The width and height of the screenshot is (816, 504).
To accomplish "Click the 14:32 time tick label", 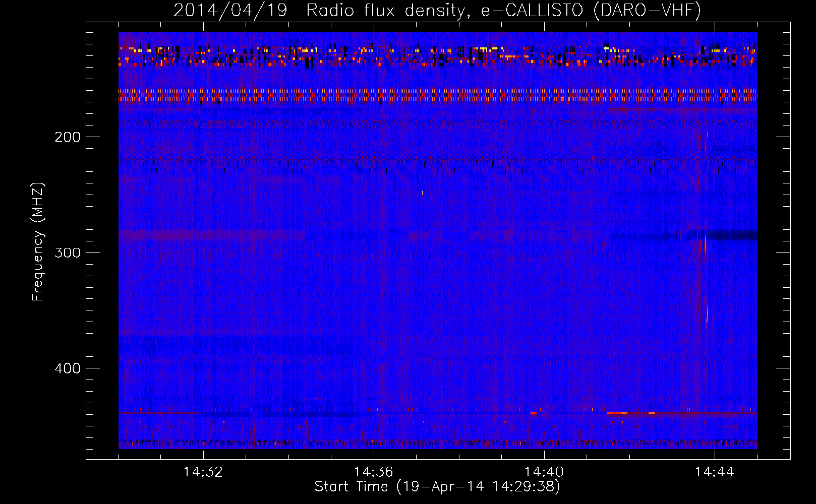I will tap(203, 472).
